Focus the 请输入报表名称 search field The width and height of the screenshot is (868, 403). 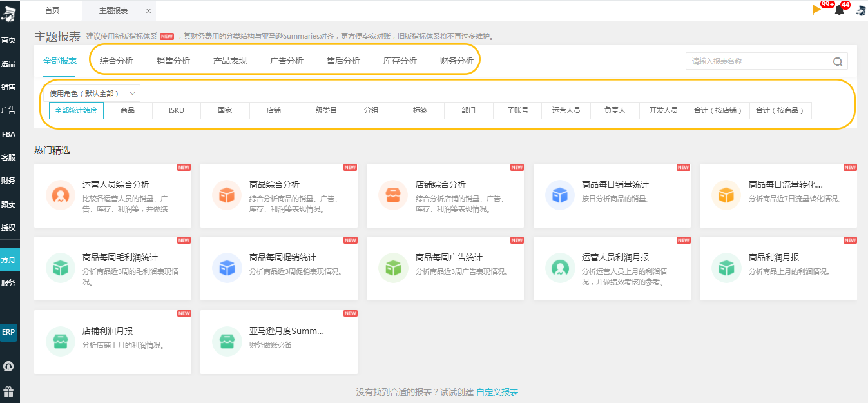(x=767, y=61)
